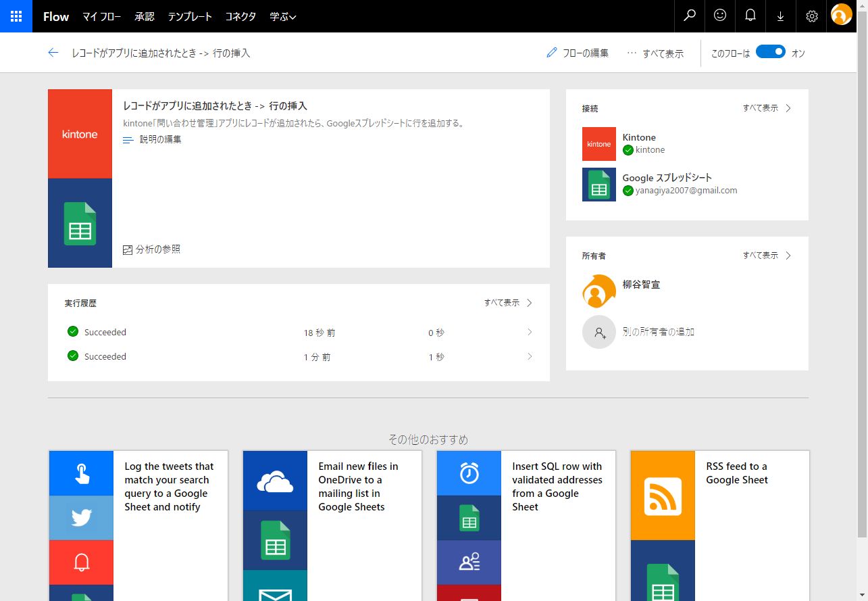Open the マイ フロー menu item
Image resolution: width=868 pixels, height=601 pixels.
(x=101, y=16)
